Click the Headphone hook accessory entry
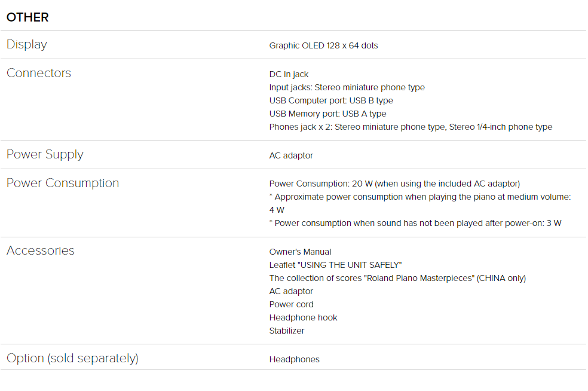 click(303, 317)
